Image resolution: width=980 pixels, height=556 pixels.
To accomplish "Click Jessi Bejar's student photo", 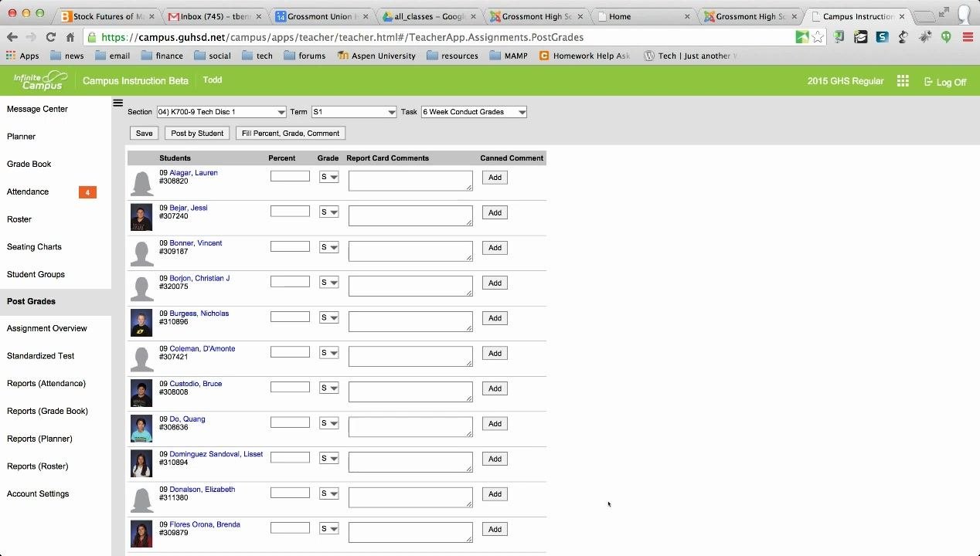I will point(141,218).
